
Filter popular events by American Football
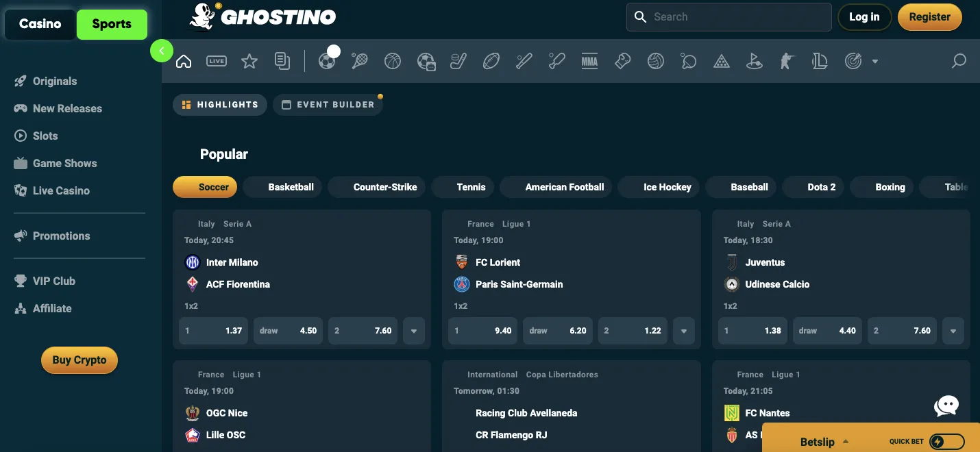pyautogui.click(x=556, y=187)
